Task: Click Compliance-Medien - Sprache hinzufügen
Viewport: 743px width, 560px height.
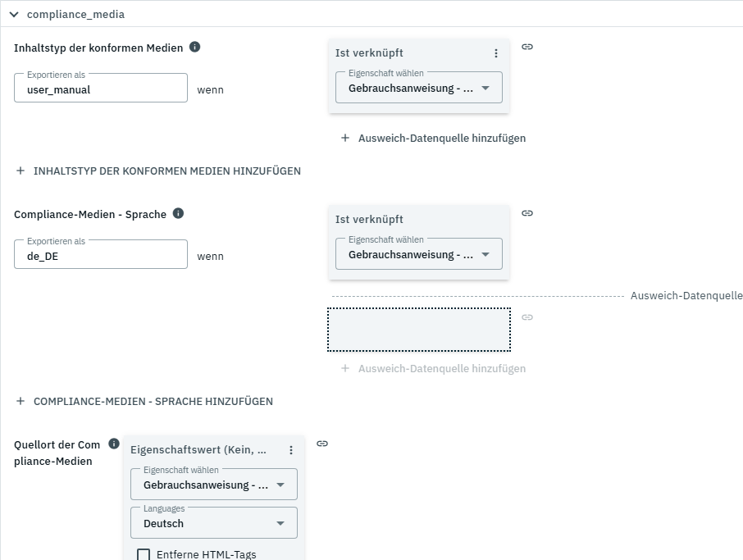Action: click(144, 402)
